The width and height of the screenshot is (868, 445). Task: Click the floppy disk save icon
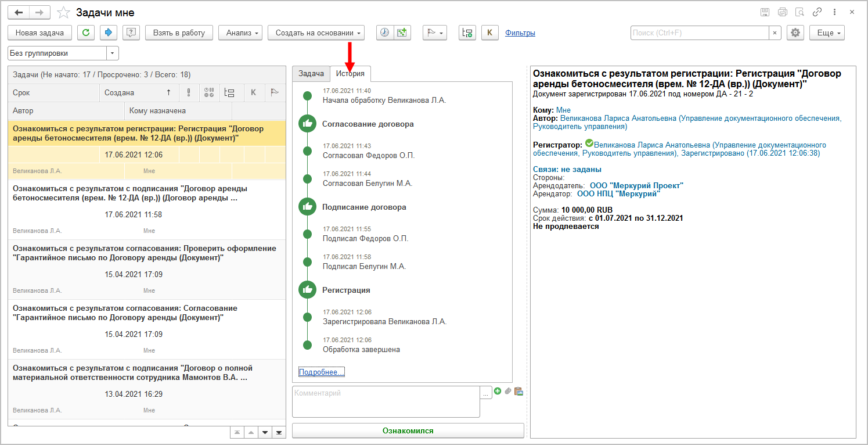[x=765, y=12]
